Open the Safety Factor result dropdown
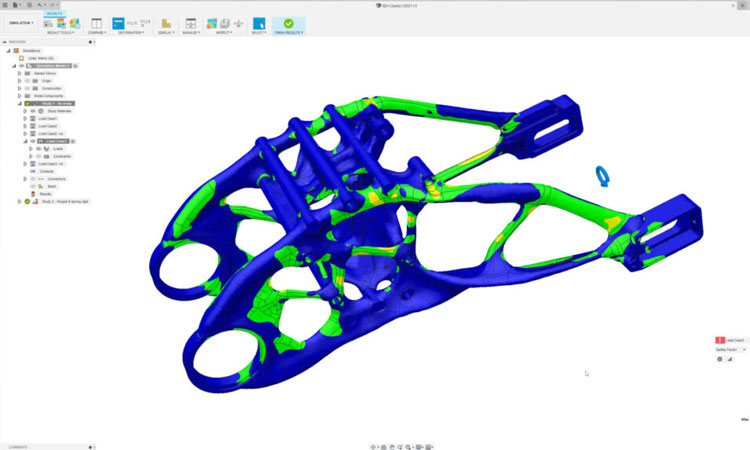Screen dimensions: 750x450 click(730, 350)
